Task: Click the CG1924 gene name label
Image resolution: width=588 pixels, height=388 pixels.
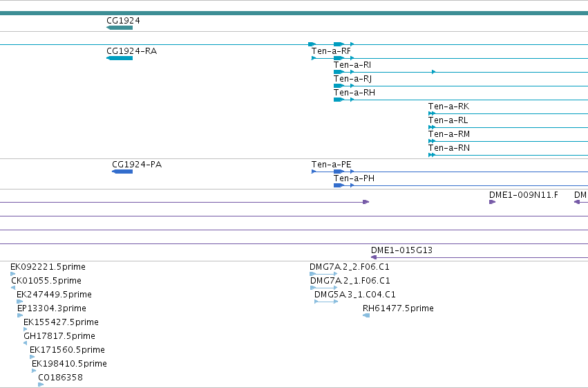Action: tap(124, 21)
